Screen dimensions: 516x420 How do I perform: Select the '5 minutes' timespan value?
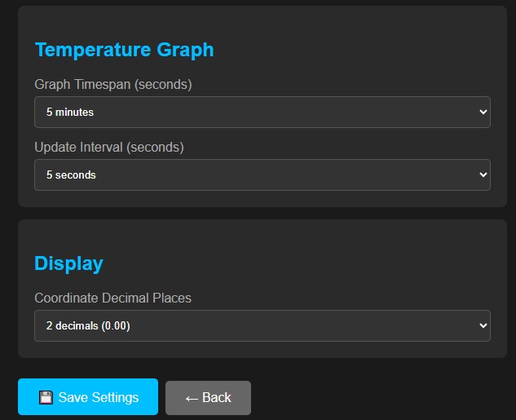(70, 112)
